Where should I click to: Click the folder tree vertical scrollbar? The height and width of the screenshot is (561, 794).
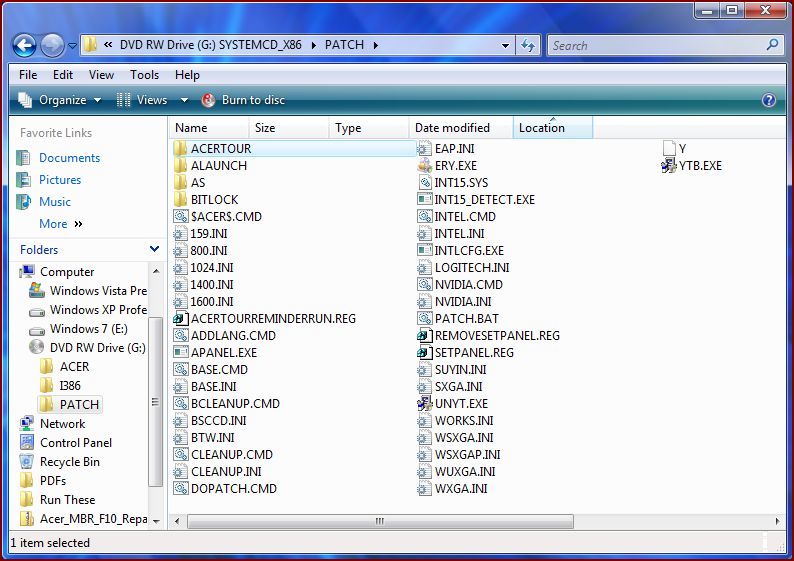156,402
